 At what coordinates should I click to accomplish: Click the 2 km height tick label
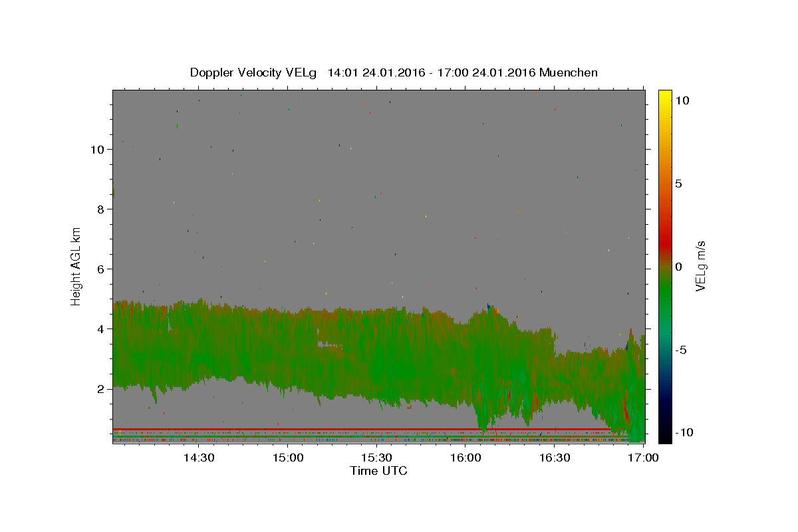[x=100, y=389]
